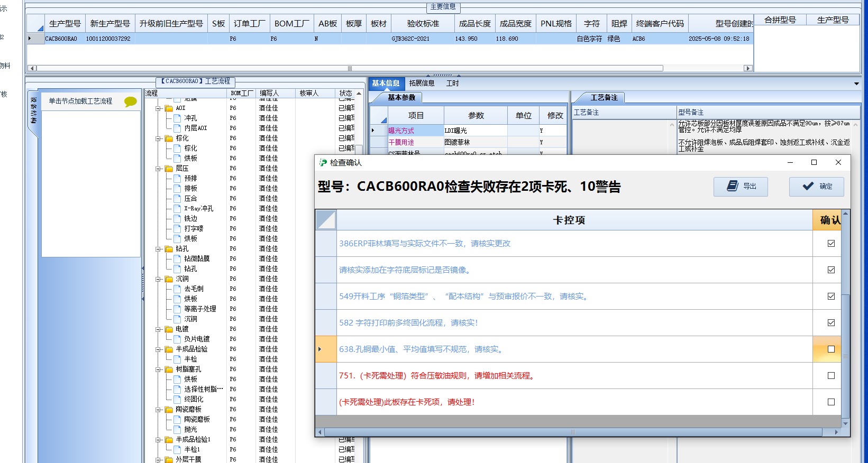Select the 主要信息 tab header

click(443, 7)
